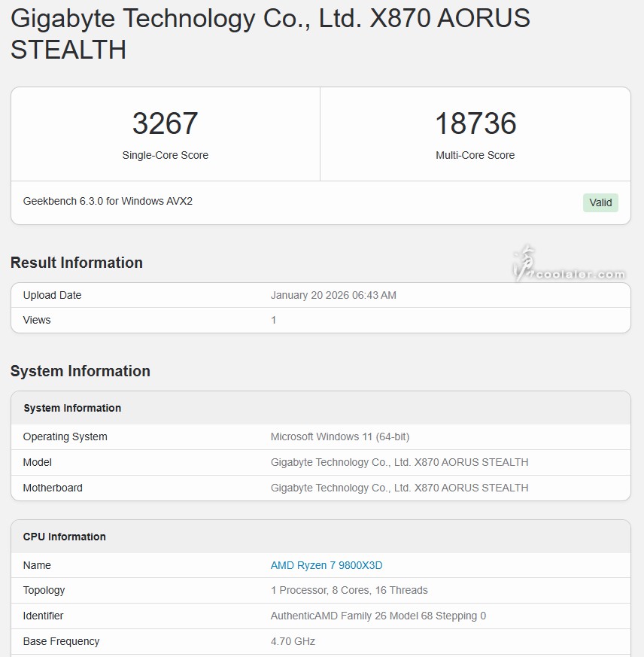Select the 18736 multi-core score number
Image resolution: width=644 pixels, height=657 pixels.
pos(475,123)
